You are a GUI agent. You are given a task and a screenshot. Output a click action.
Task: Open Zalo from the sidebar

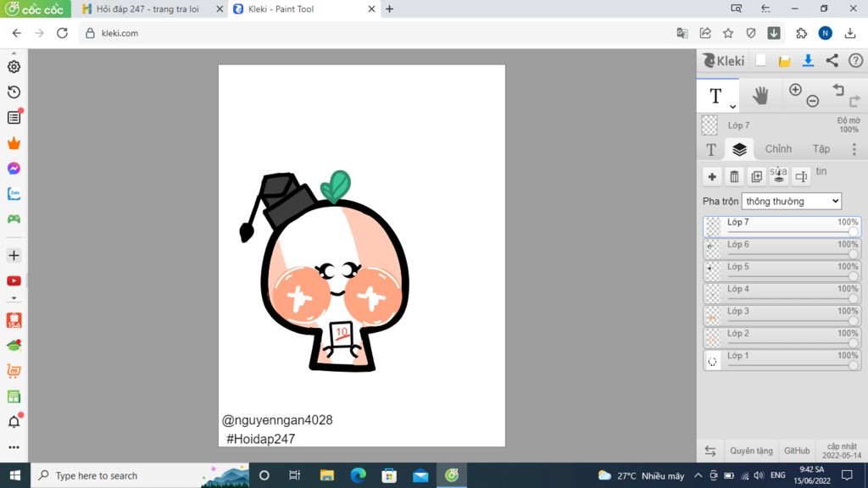click(14, 194)
